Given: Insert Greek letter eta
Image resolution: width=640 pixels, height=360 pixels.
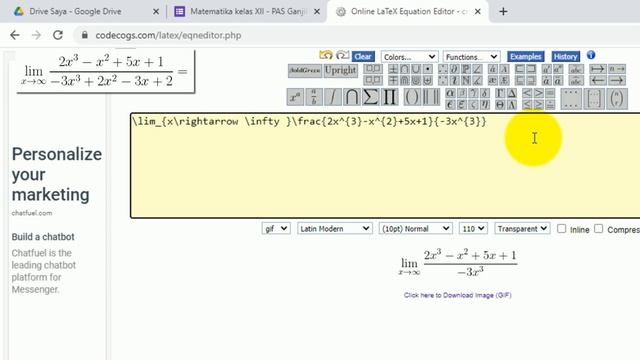Looking at the screenshot, I should [484, 105].
